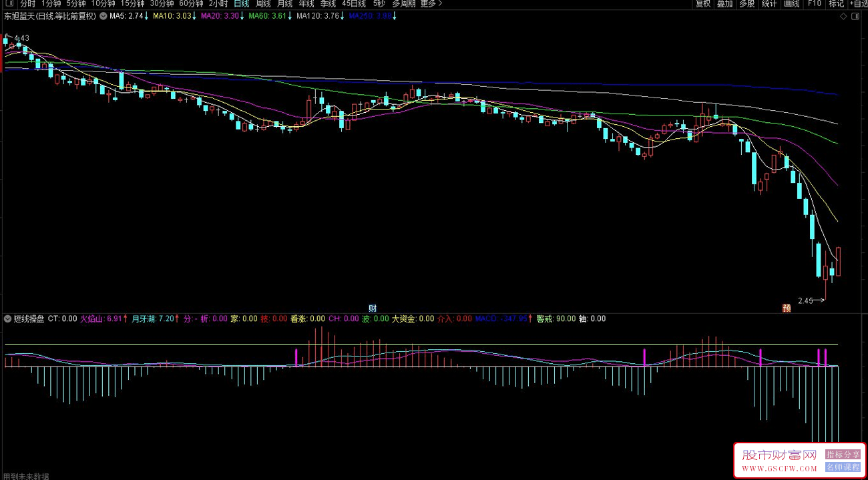Viewport: 868px width, 480px height.
Task: Click the 预 forecast marker on chart
Action: [x=787, y=308]
